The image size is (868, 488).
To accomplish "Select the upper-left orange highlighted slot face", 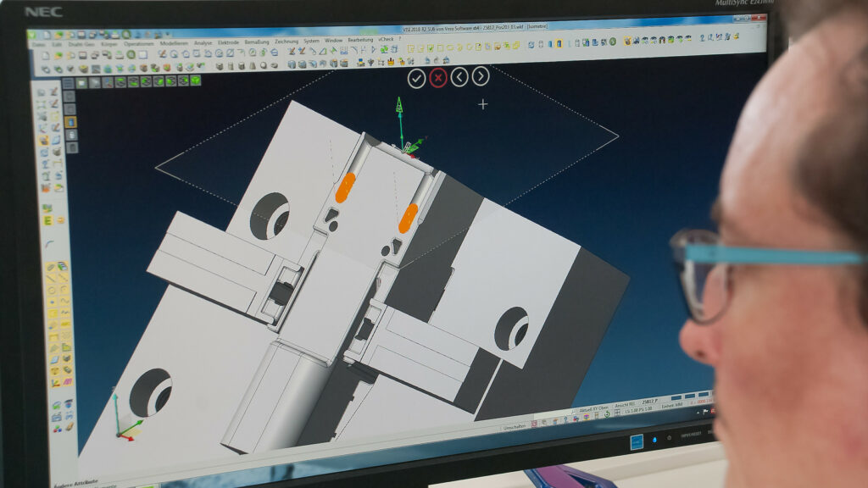I will pyautogui.click(x=345, y=187).
